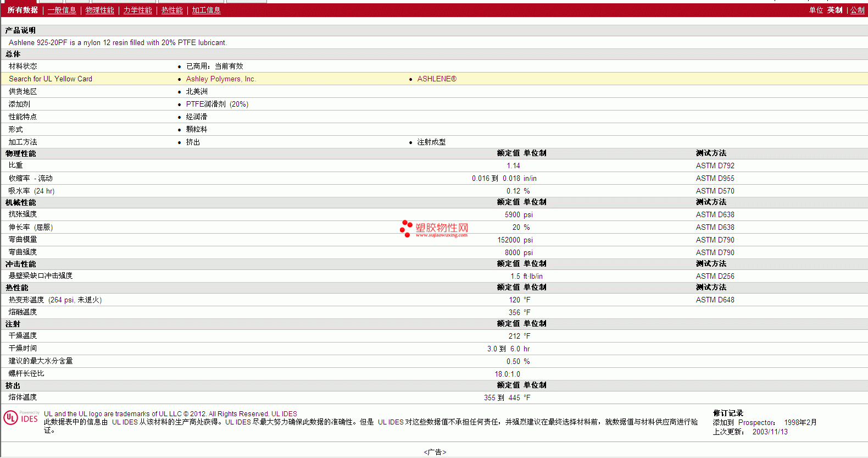This screenshot has height=458, width=868.
Task: Click the PTFE润滑剂 (20%) additive value
Action: [217, 104]
